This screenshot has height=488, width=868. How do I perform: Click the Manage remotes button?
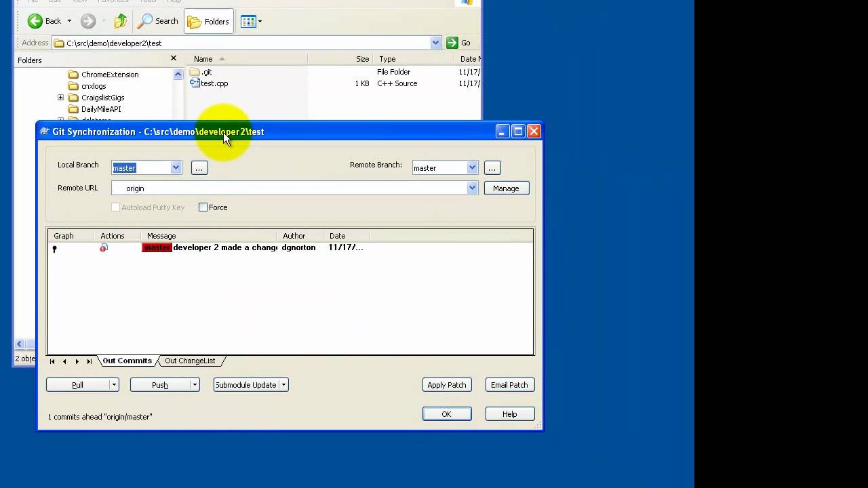click(x=506, y=188)
